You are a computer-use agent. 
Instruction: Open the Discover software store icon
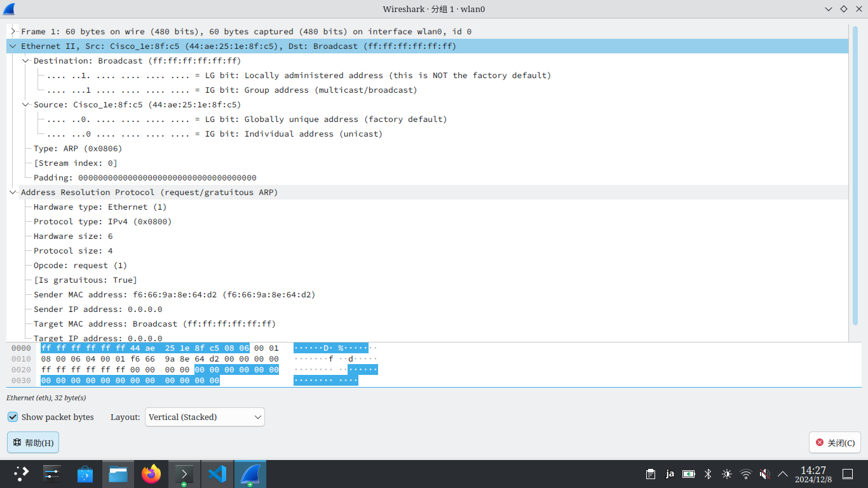85,474
